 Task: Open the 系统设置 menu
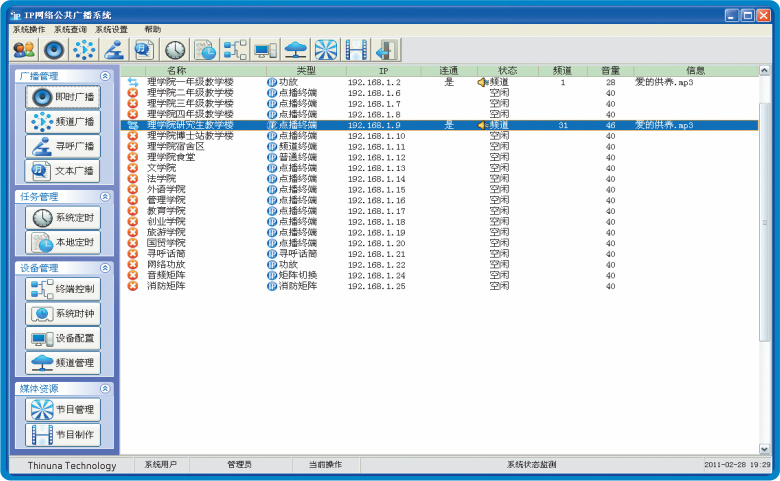click(111, 30)
